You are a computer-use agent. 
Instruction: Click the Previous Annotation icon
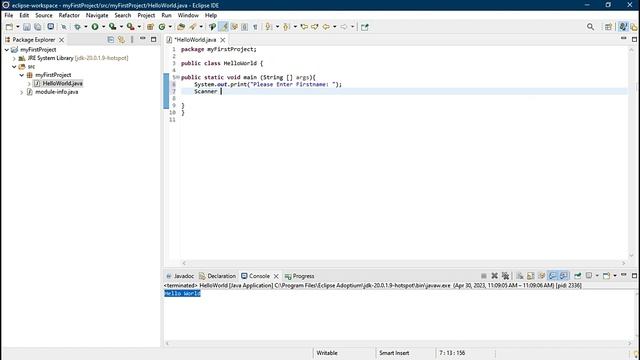(286, 27)
